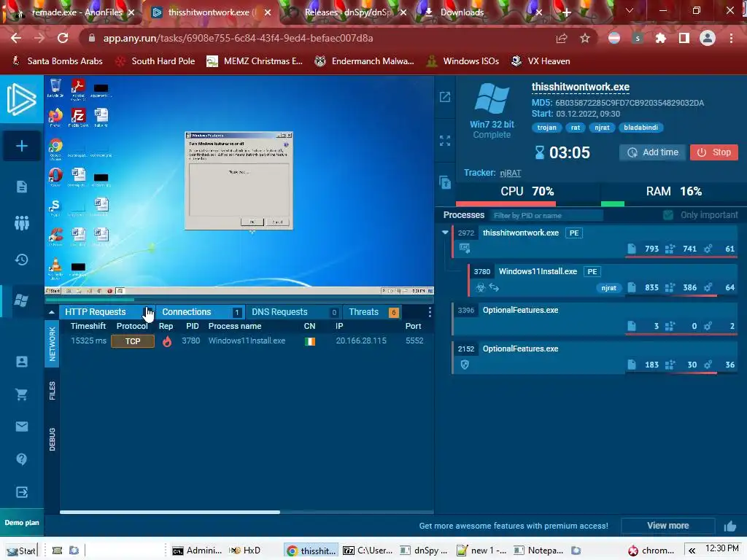Click the IP 20.166.28.115
The width and height of the screenshot is (747, 560).
point(361,341)
